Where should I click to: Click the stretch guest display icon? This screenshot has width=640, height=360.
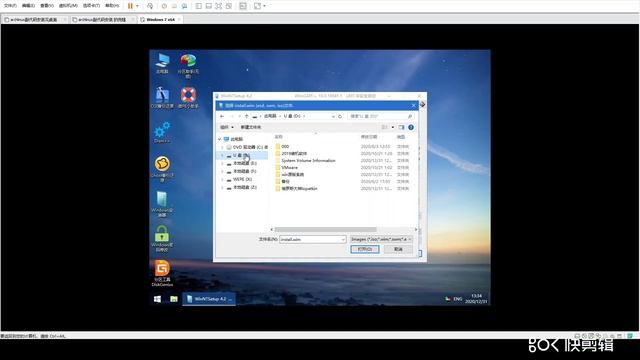pos(257,6)
